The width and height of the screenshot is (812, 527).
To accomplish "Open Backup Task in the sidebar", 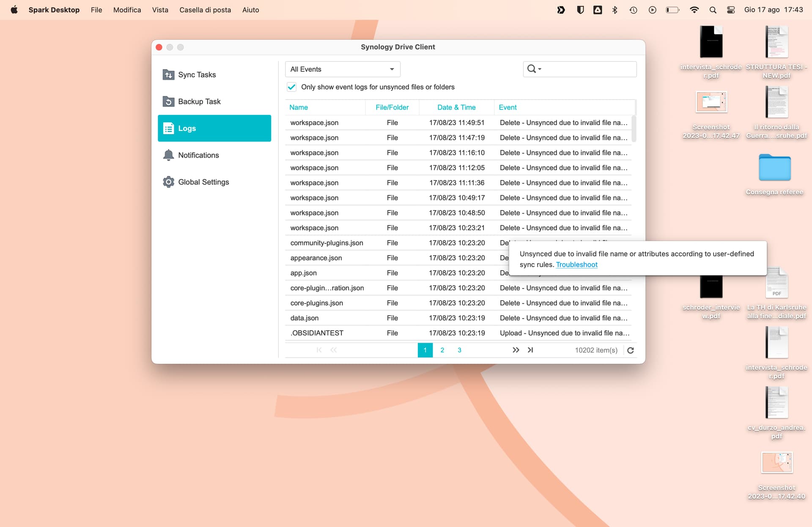I will click(214, 101).
